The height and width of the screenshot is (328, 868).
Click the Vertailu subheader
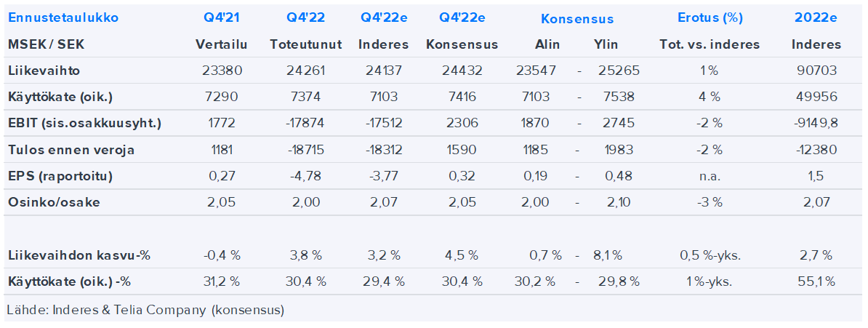tap(221, 44)
